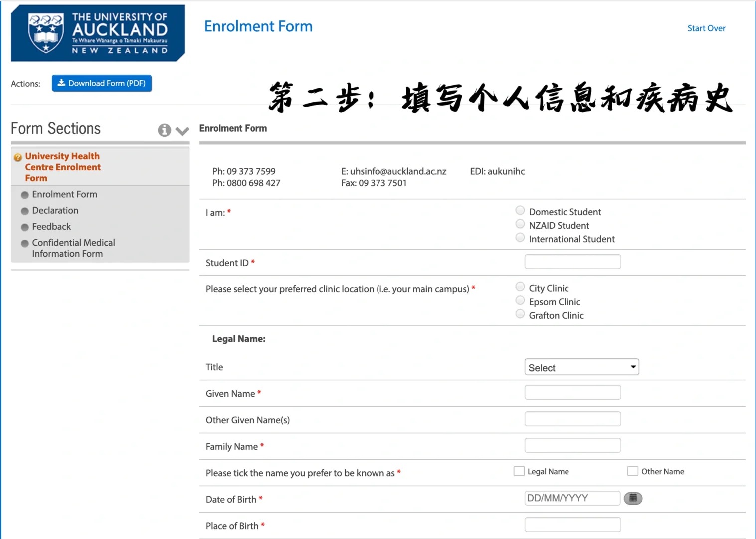Focus the Given Name text box

[x=572, y=393]
